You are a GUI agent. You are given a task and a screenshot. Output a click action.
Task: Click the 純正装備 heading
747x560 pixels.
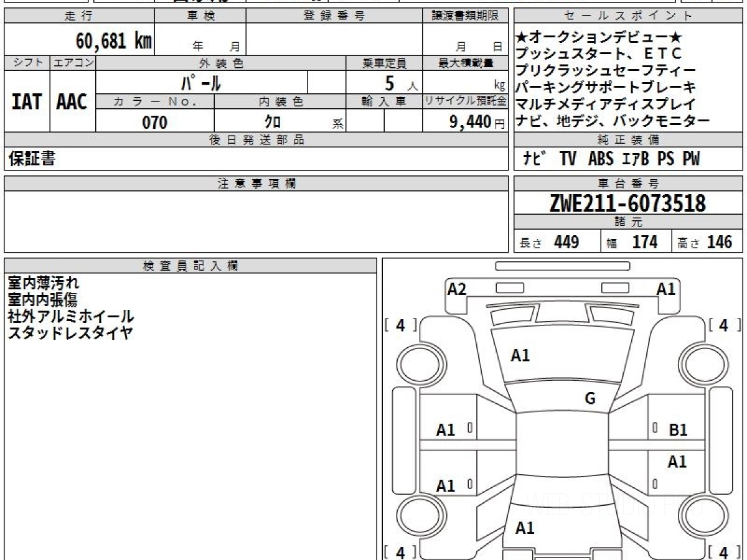629,141
